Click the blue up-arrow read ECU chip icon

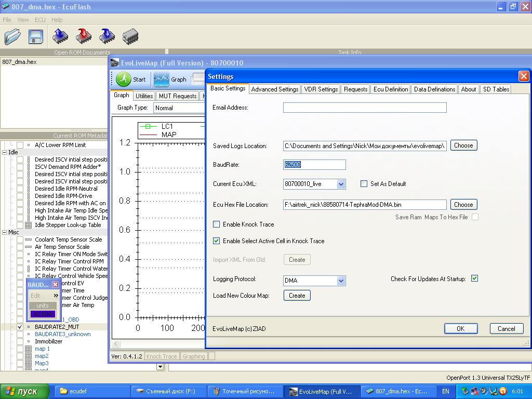(60, 36)
